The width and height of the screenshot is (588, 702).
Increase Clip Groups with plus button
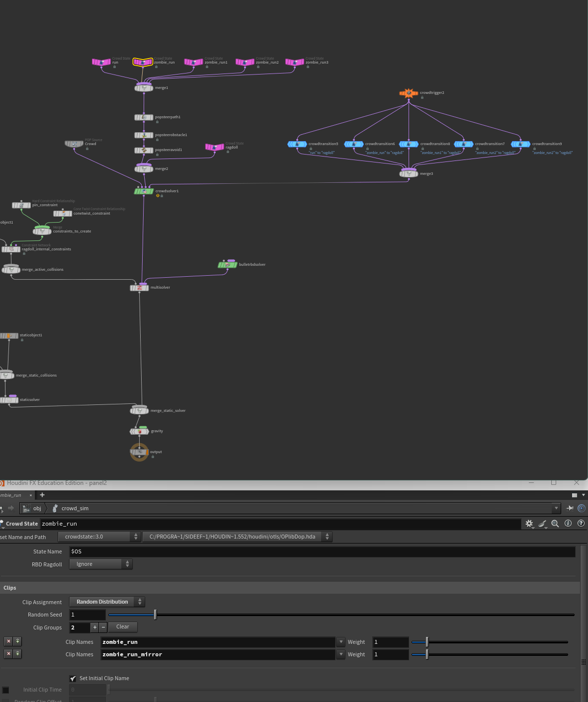click(x=94, y=627)
